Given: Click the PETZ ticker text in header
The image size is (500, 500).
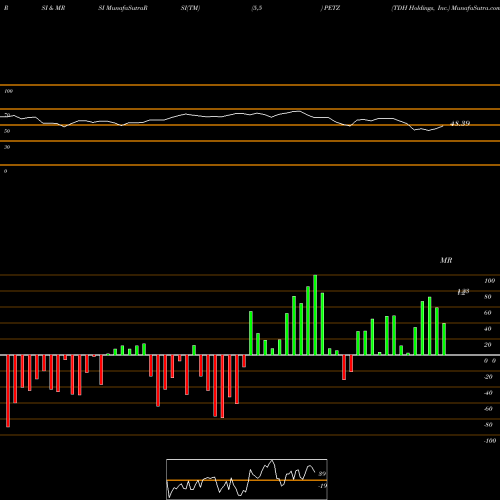Looking at the screenshot, I should tap(332, 8).
